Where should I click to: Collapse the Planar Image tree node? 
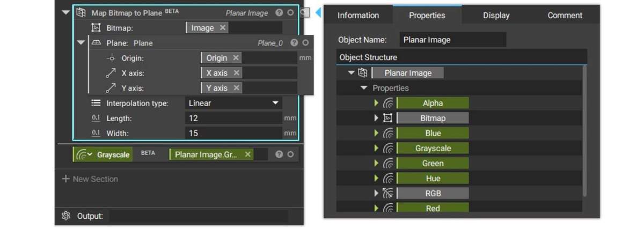tap(351, 73)
